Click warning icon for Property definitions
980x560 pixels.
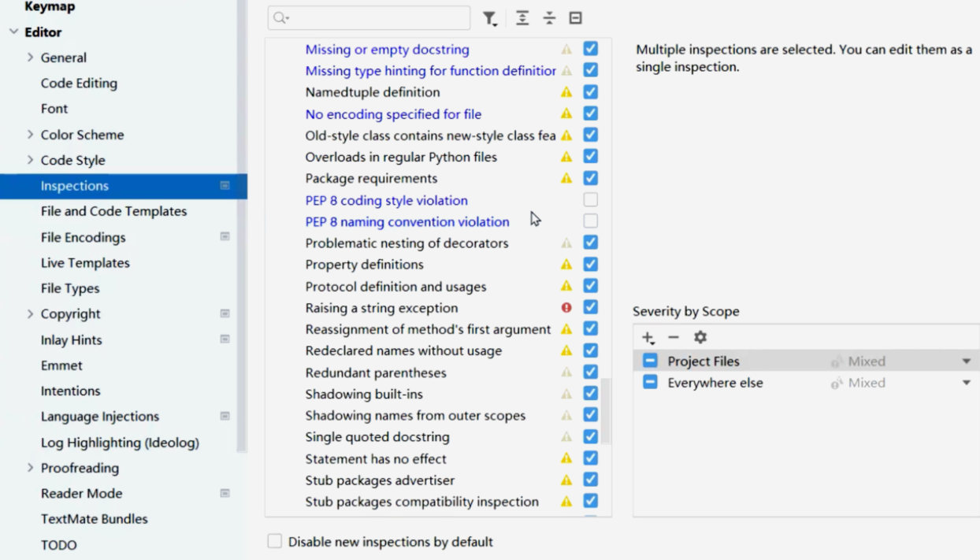coord(566,265)
